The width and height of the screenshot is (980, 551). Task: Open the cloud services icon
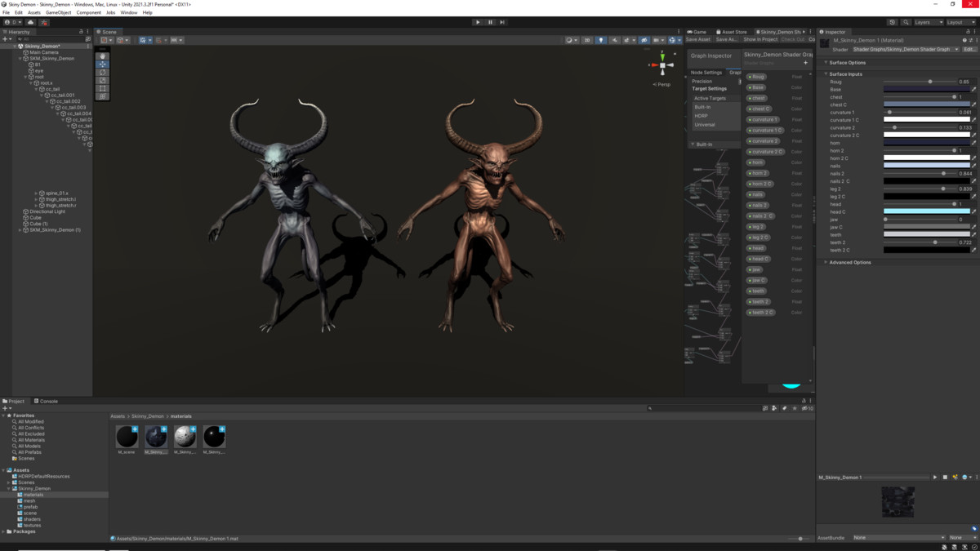(x=31, y=22)
